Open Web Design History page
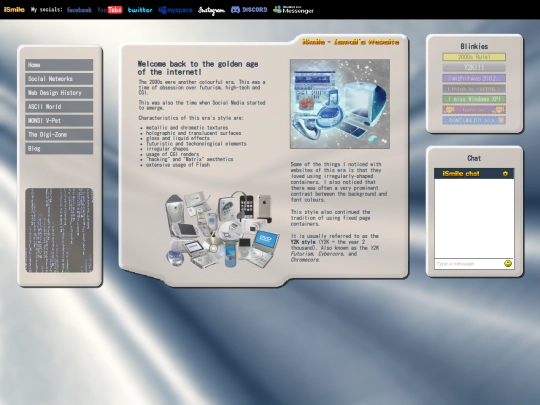The height and width of the screenshot is (405, 540). pos(59,93)
